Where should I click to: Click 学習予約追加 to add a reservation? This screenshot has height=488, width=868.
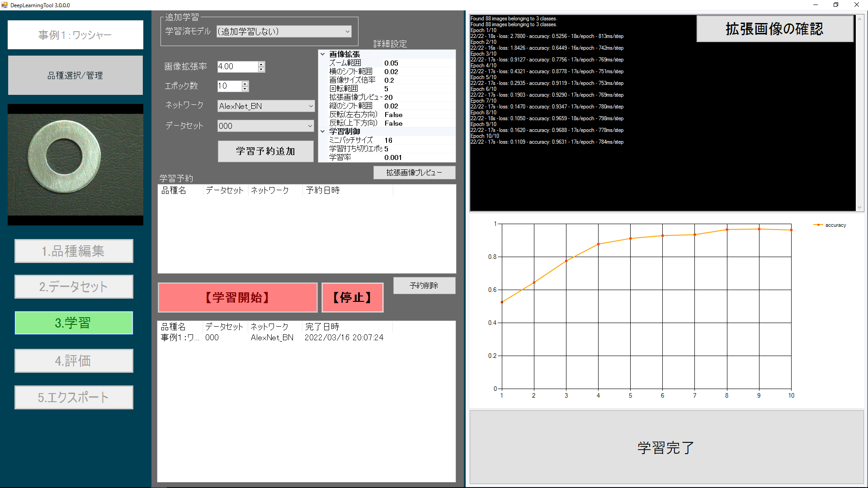[265, 151]
